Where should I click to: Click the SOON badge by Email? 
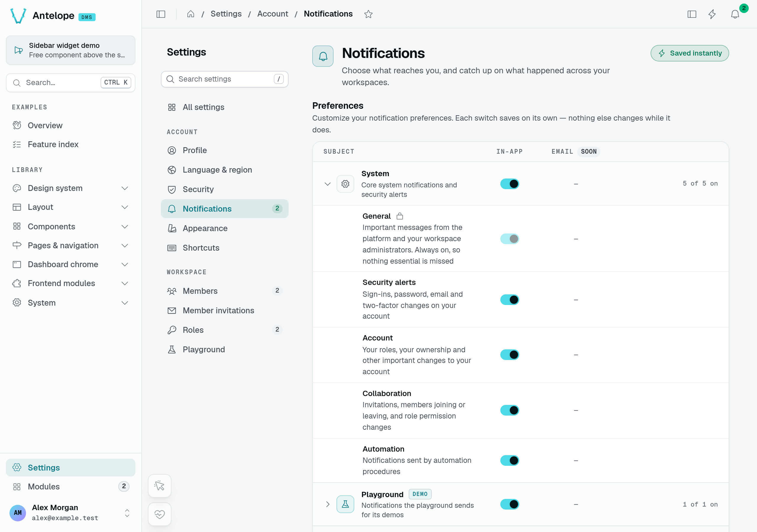588,152
